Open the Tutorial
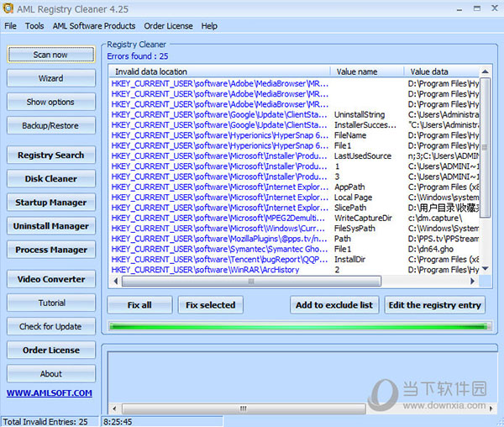 [51, 303]
